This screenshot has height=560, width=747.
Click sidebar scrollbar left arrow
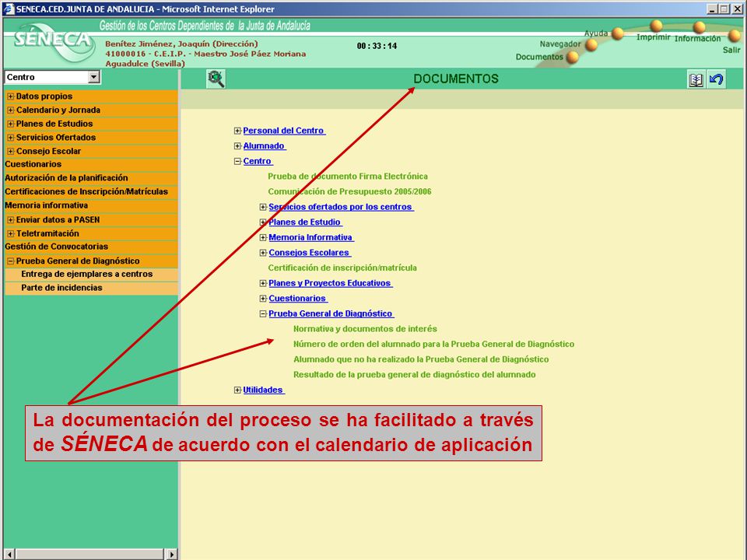(x=9, y=555)
